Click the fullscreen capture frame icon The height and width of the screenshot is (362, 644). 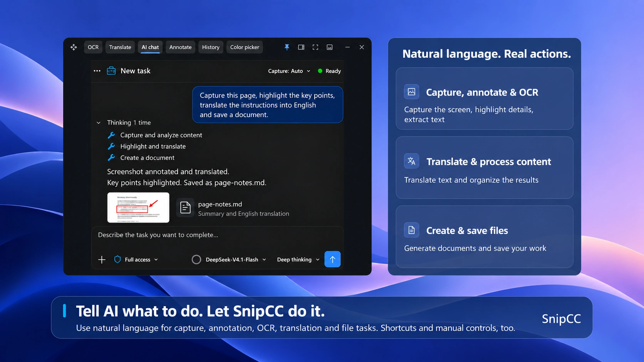(315, 47)
